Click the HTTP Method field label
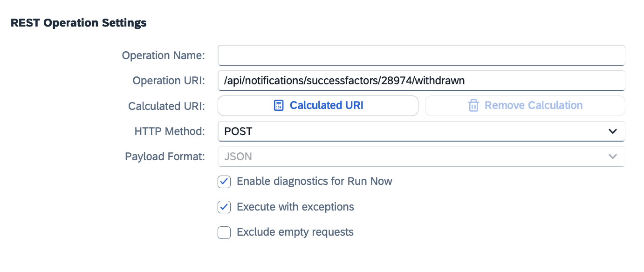Screen dimensions: 644x272 pos(170,131)
